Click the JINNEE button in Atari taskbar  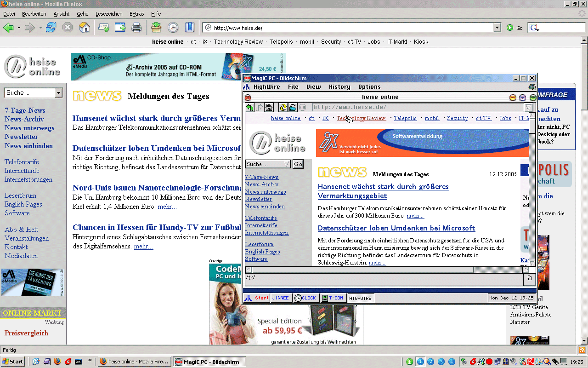[281, 298]
